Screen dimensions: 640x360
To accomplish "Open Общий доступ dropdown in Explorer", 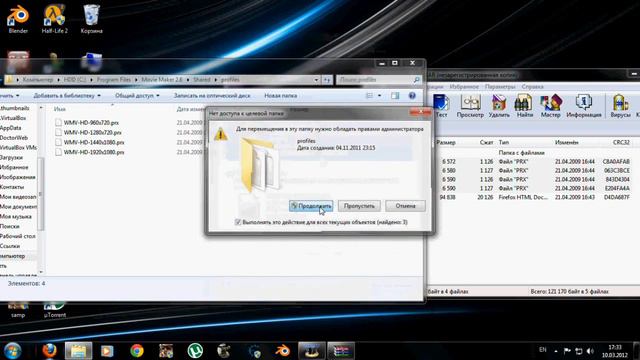I will 137,96.
